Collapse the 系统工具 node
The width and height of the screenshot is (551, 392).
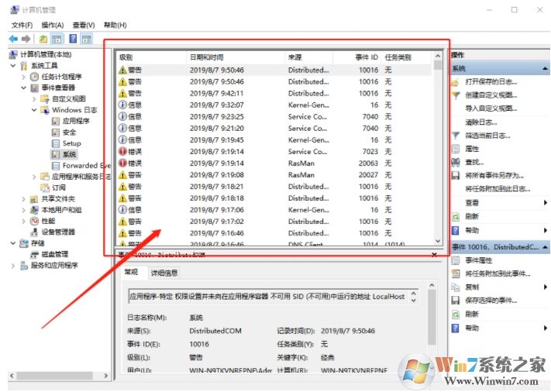tap(13, 65)
